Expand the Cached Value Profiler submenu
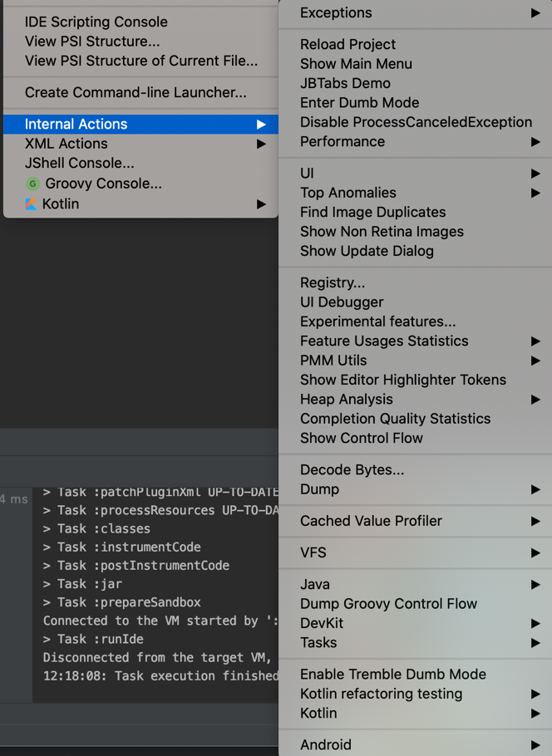This screenshot has width=552, height=756. pos(535,521)
